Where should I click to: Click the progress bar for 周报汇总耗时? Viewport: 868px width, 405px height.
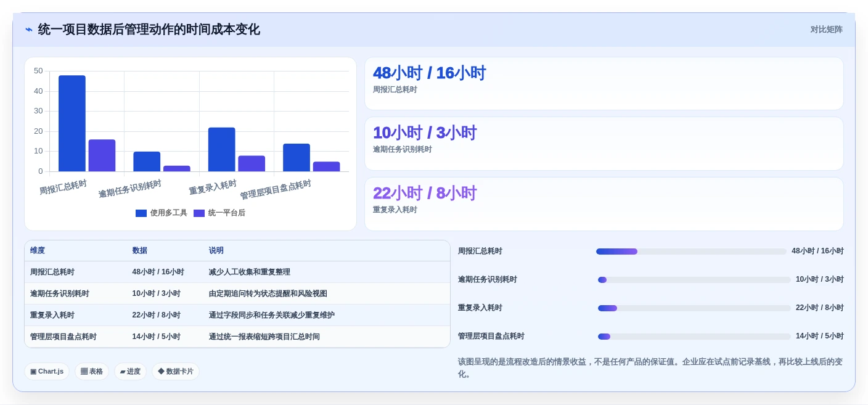[x=691, y=252]
